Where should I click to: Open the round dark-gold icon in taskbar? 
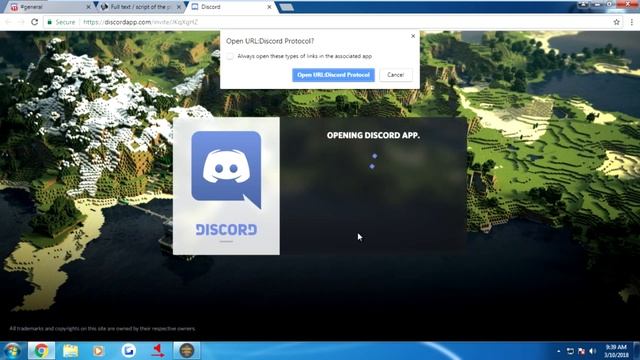[187, 351]
